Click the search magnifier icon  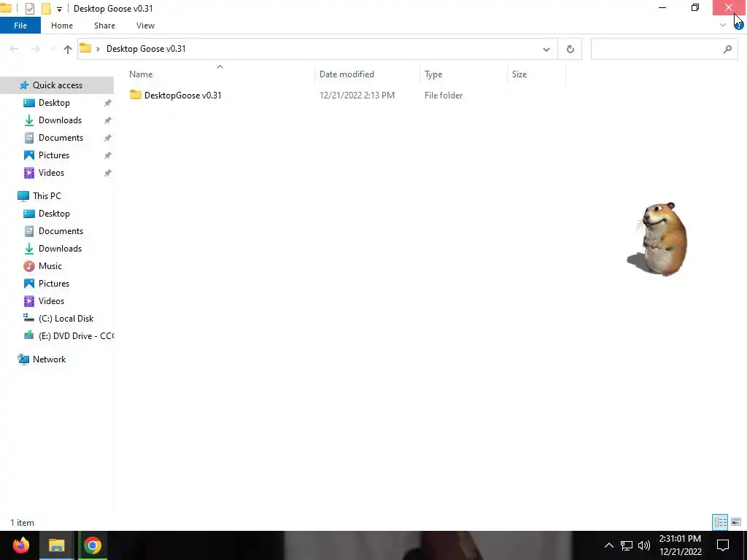(727, 49)
